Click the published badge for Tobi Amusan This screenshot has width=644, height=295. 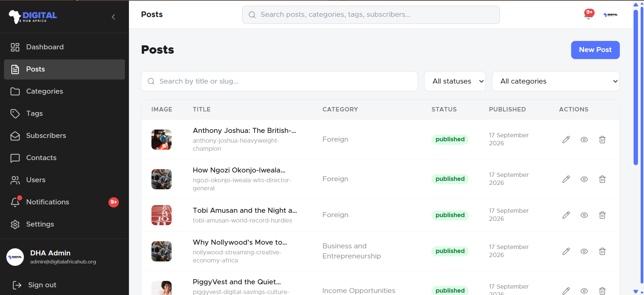pyautogui.click(x=450, y=215)
